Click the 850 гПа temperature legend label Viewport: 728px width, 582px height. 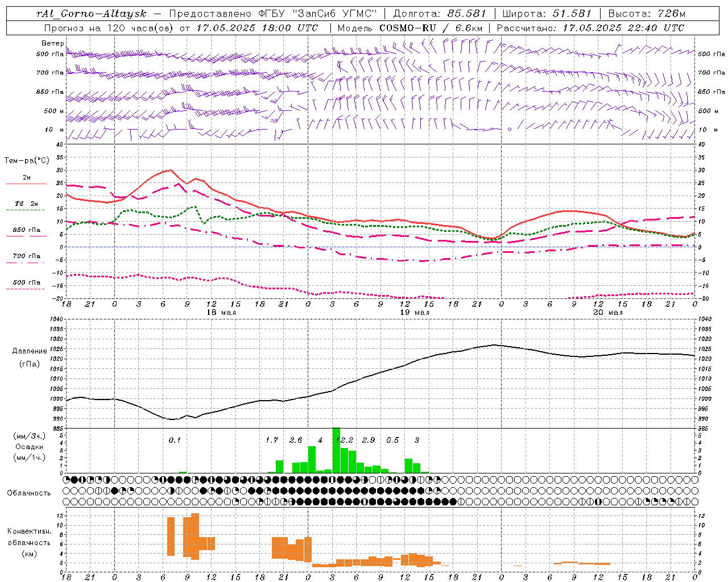pyautogui.click(x=27, y=230)
